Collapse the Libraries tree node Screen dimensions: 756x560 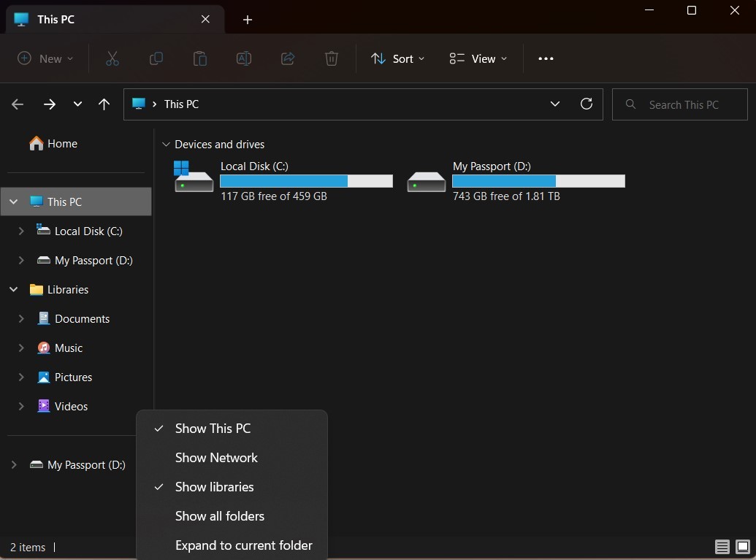[13, 289]
